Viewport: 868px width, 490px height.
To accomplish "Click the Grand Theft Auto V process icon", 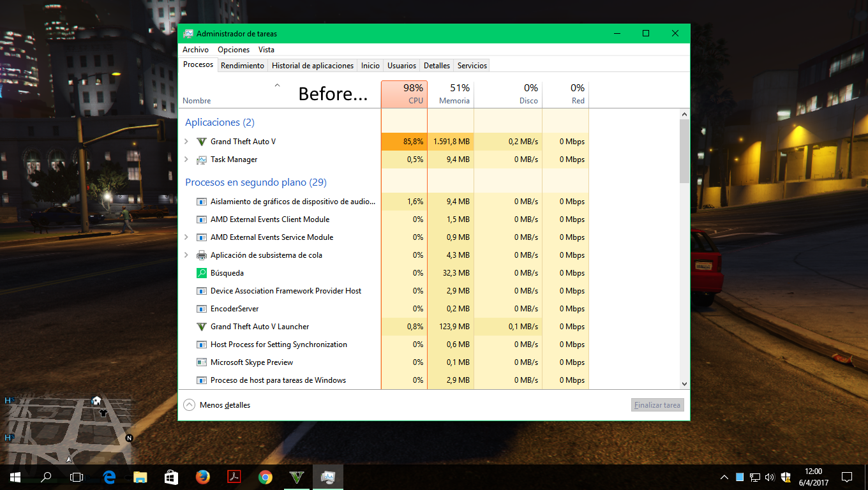I will pyautogui.click(x=202, y=142).
